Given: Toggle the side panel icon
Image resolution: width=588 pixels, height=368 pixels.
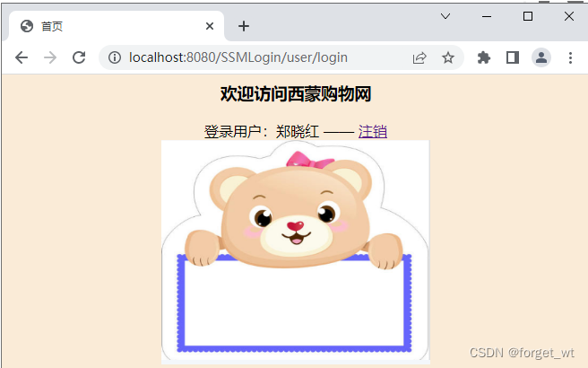Looking at the screenshot, I should (x=512, y=57).
